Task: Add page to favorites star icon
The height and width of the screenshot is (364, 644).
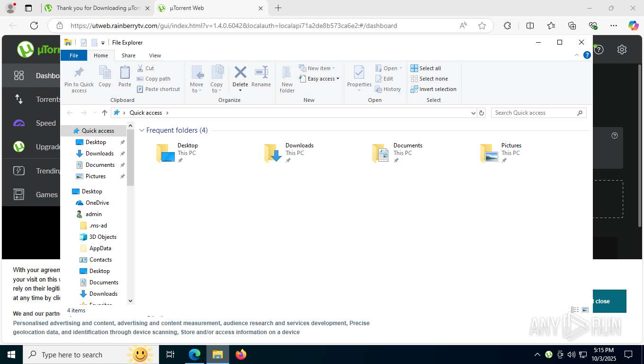Action: (482, 26)
